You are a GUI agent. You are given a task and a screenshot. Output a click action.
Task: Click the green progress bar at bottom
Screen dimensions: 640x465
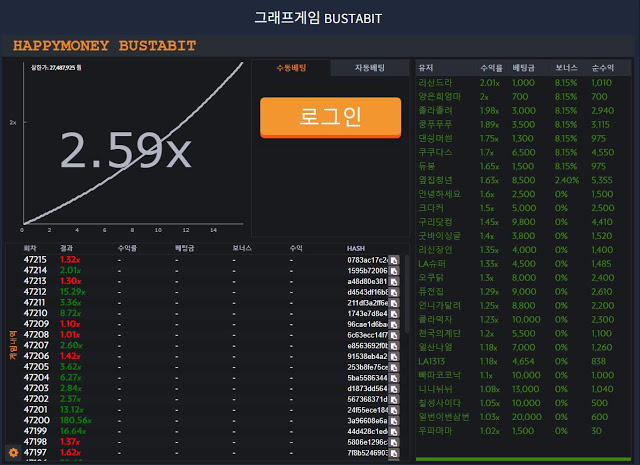click(523, 459)
